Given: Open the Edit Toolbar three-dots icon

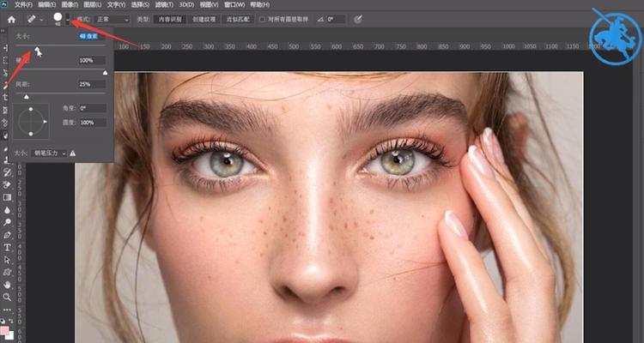Looking at the screenshot, I should [x=7, y=310].
